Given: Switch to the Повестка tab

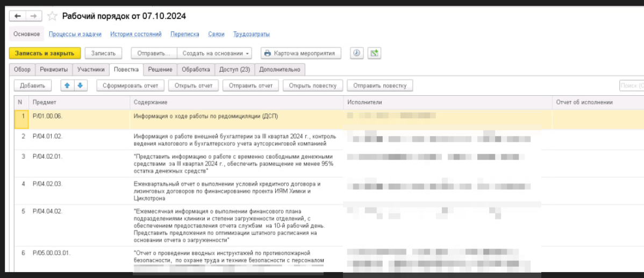Looking at the screenshot, I should coord(126,70).
